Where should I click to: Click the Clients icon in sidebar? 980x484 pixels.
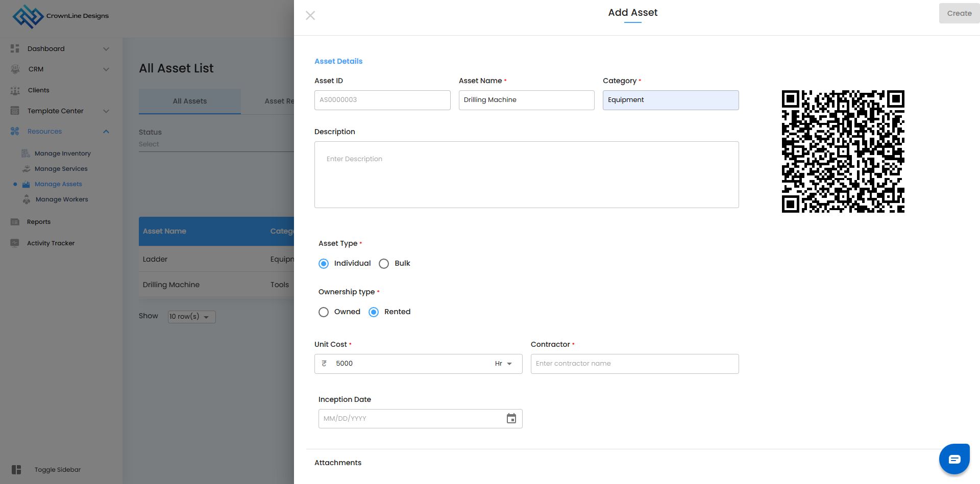point(15,90)
